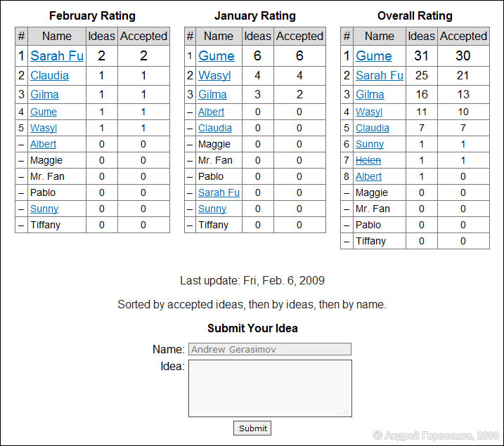This screenshot has width=504, height=446.
Task: Select Wasyl link in January Rating table
Action: coord(214,75)
